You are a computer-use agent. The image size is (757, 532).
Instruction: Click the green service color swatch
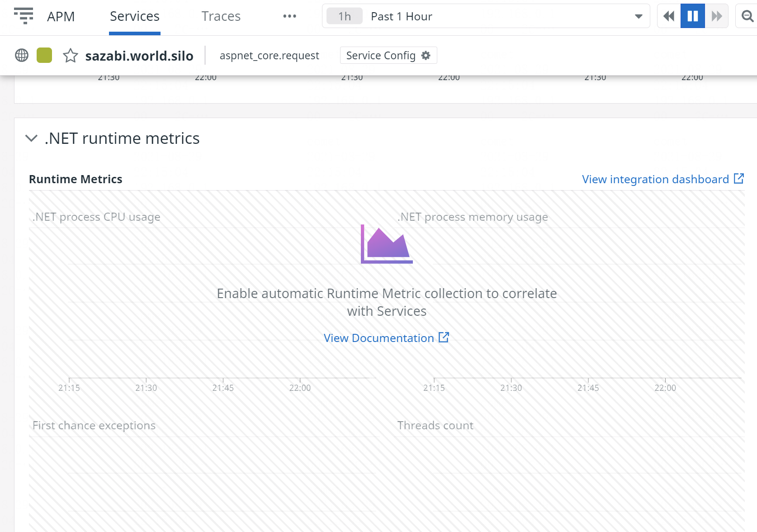click(x=44, y=55)
